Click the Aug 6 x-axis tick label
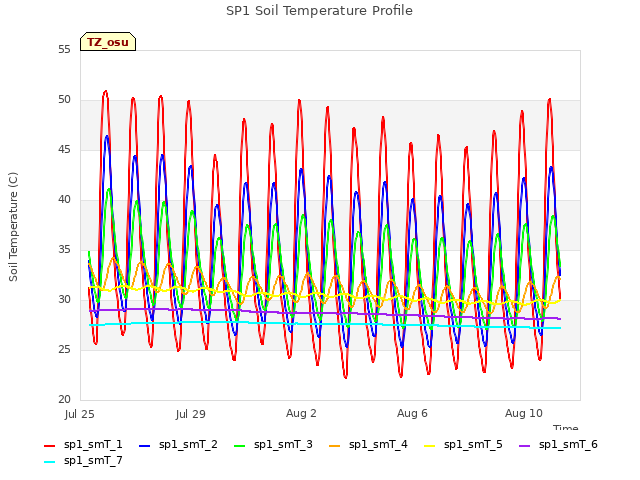The image size is (640, 480). point(412,413)
